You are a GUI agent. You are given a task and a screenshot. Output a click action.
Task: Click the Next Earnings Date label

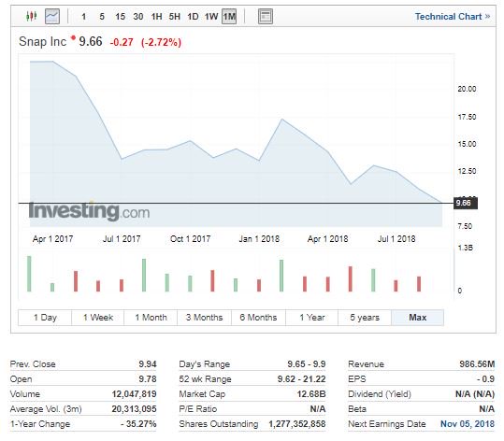click(x=387, y=424)
